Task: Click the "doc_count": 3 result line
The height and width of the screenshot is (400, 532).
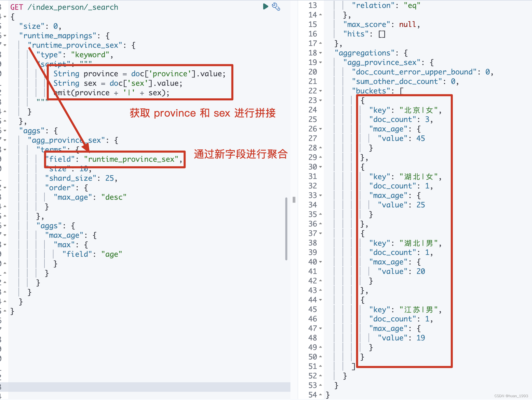Action: tap(401, 119)
